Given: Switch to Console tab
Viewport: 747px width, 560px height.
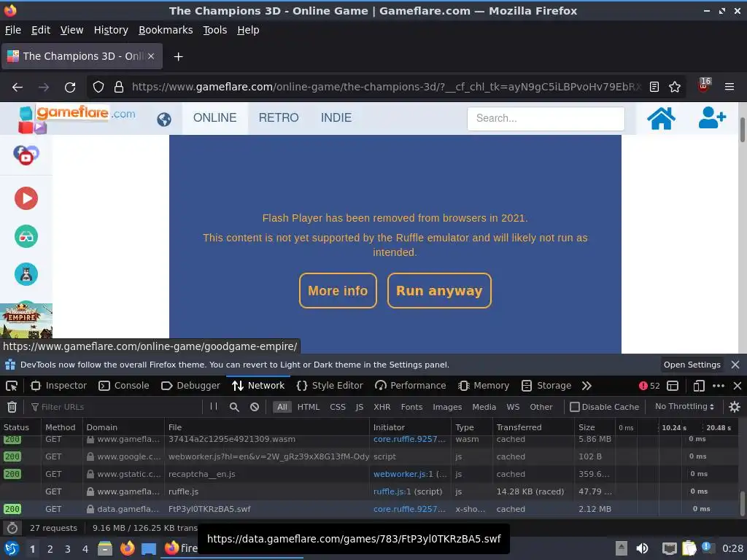Looking at the screenshot, I should (124, 386).
